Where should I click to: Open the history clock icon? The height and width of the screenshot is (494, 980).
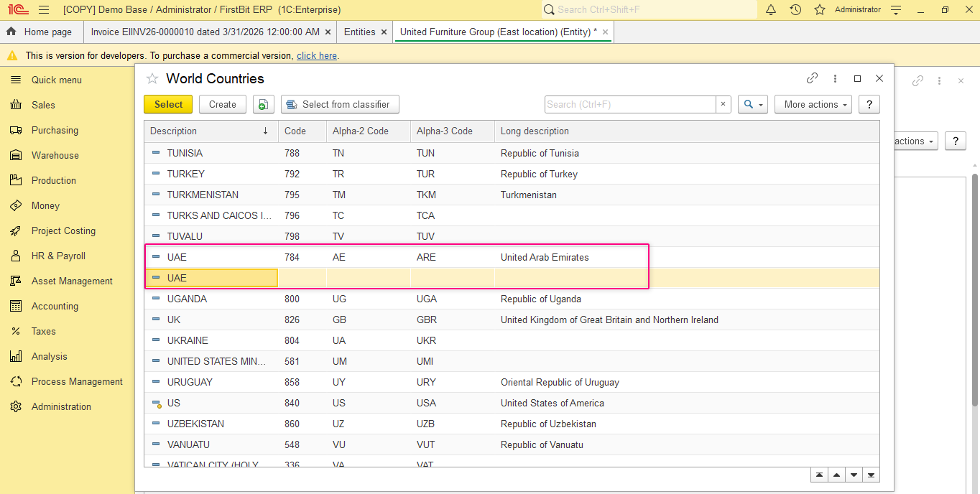795,10
